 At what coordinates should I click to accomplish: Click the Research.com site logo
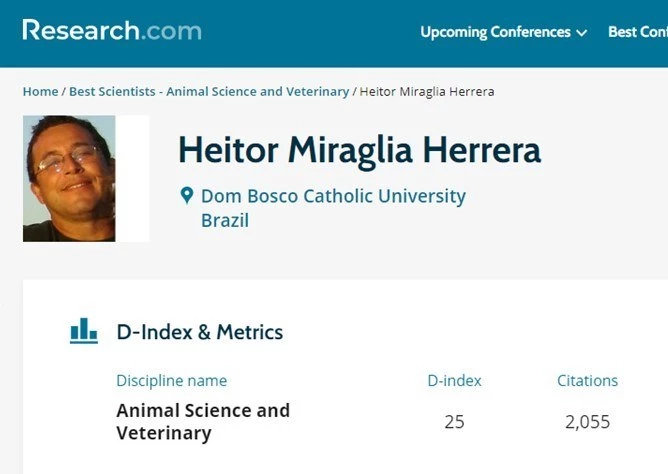click(111, 30)
